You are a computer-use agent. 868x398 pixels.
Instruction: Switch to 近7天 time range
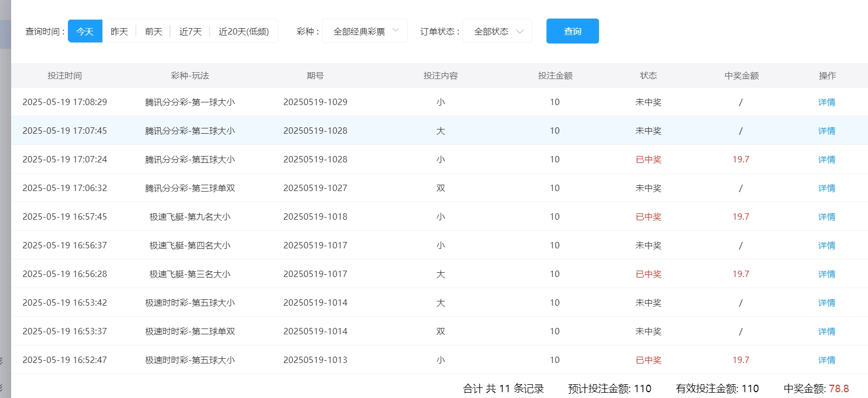pyautogui.click(x=190, y=31)
